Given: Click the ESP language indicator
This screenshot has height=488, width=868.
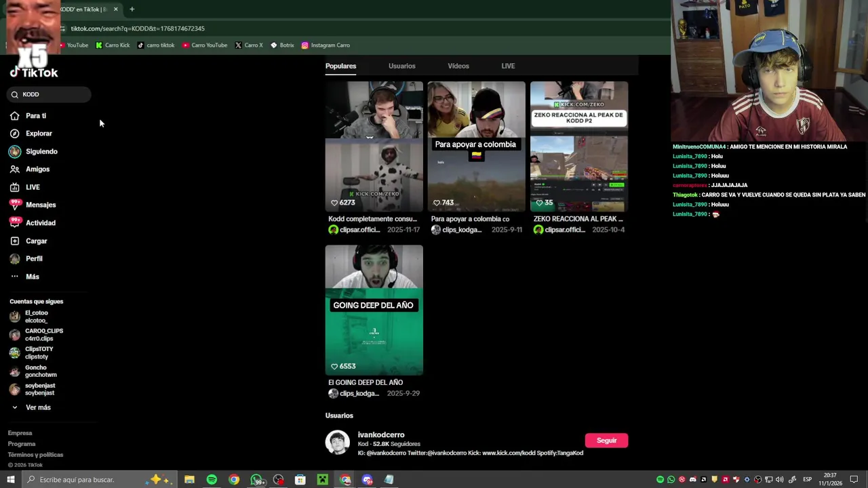Looking at the screenshot, I should click(807, 480).
